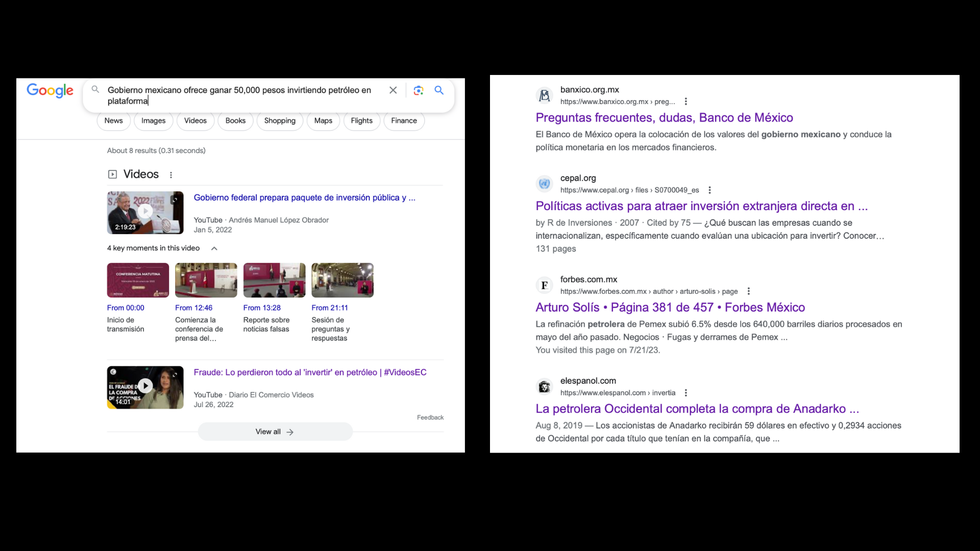Screen dimensions: 980x551
Task: Play the López Obrador video thumbnail
Action: [x=145, y=213]
